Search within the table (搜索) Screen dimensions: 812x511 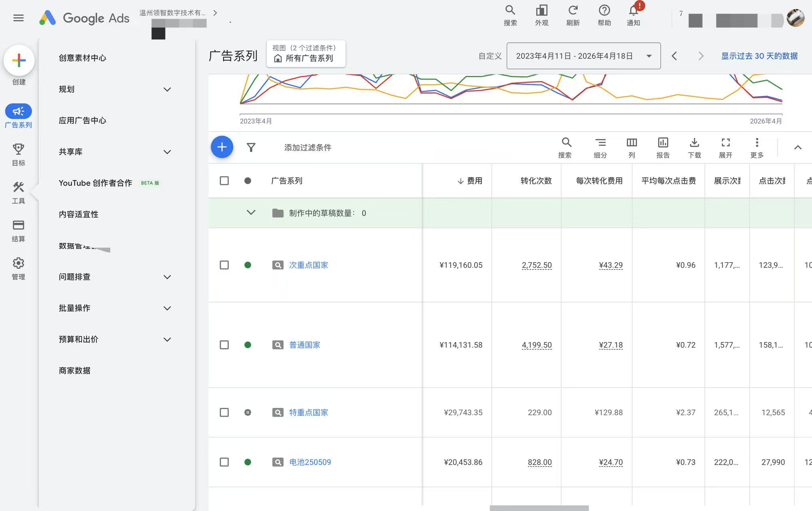click(565, 148)
